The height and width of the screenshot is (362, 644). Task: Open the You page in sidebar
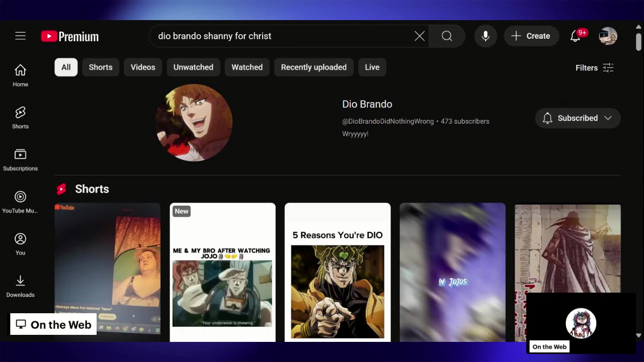[20, 245]
